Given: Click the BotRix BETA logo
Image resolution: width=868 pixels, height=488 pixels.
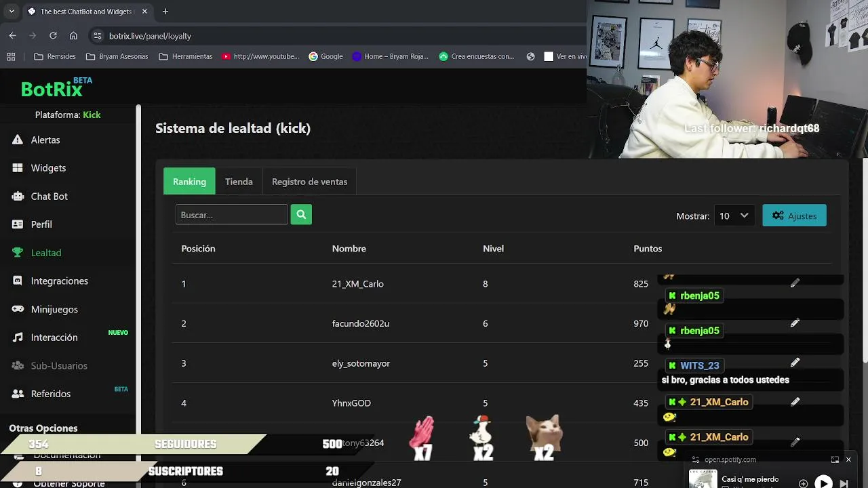Looking at the screenshot, I should coord(56,87).
